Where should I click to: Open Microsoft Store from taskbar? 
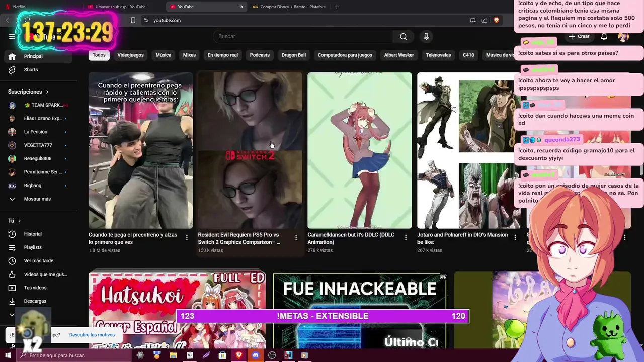click(222, 355)
